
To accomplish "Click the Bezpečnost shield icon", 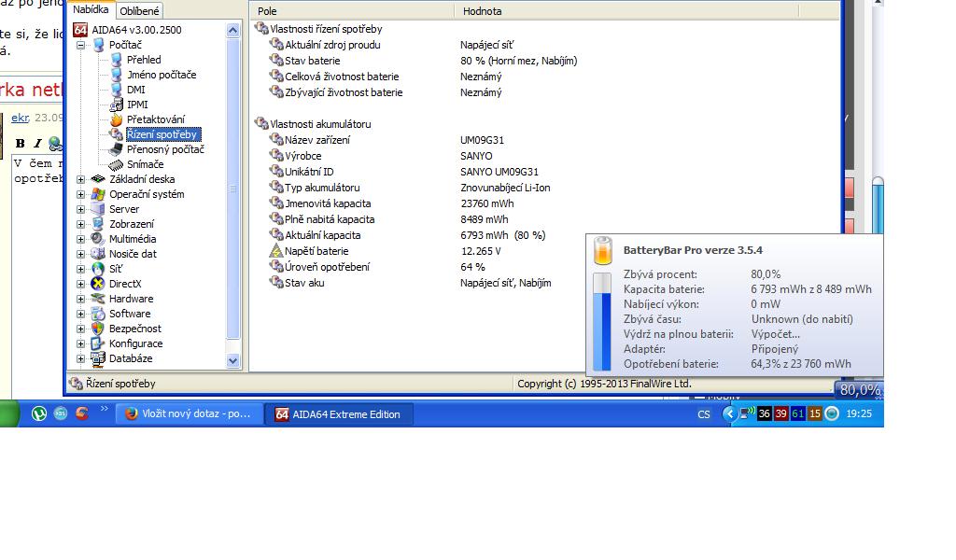I will (x=98, y=329).
